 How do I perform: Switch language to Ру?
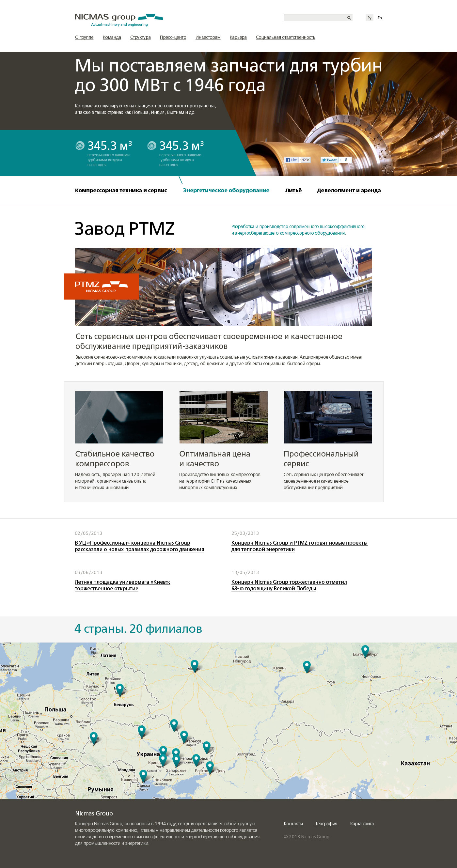pyautogui.click(x=369, y=18)
